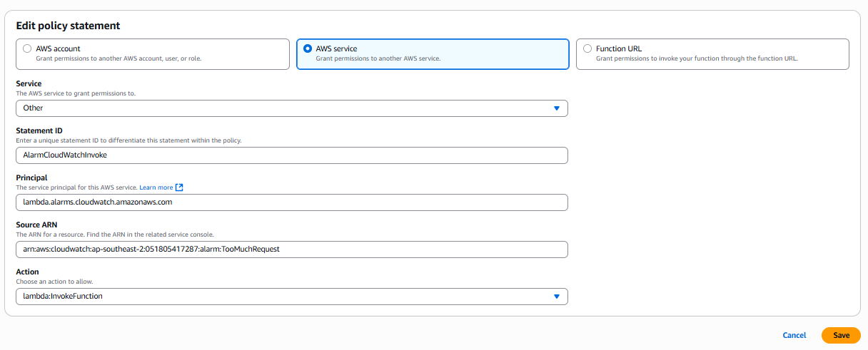868x350 pixels.
Task: Click the Principal input field
Action: (292, 202)
